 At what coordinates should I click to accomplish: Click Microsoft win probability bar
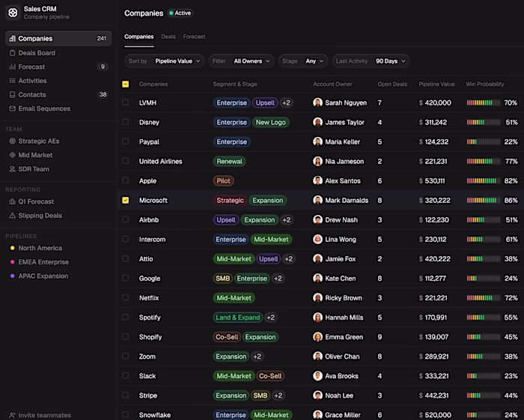484,200
